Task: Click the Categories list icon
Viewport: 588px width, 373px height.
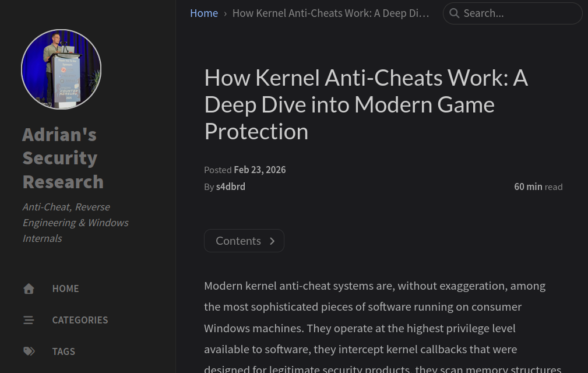Action: coord(29,320)
